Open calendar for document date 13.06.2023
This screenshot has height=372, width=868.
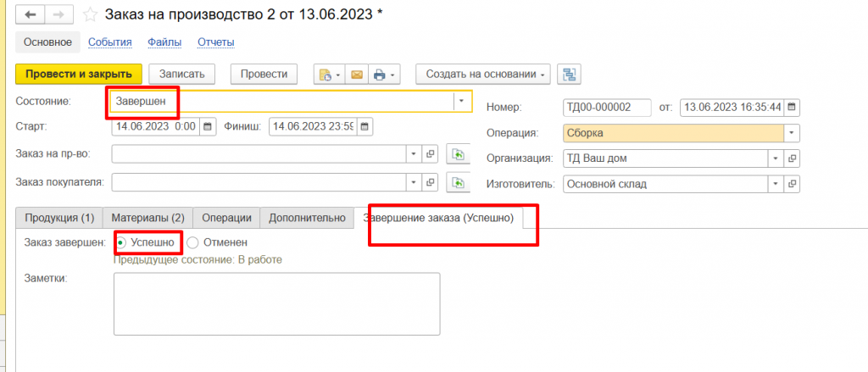(793, 108)
